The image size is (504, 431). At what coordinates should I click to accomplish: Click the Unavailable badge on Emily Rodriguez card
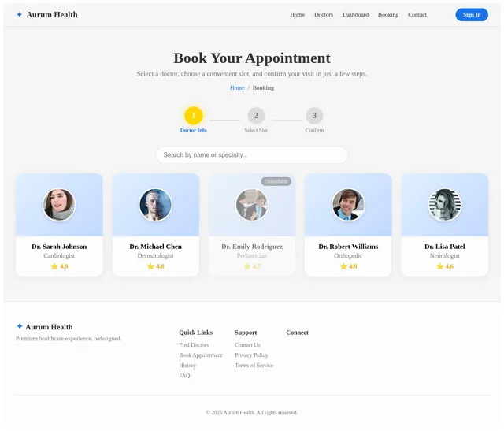coord(276,181)
